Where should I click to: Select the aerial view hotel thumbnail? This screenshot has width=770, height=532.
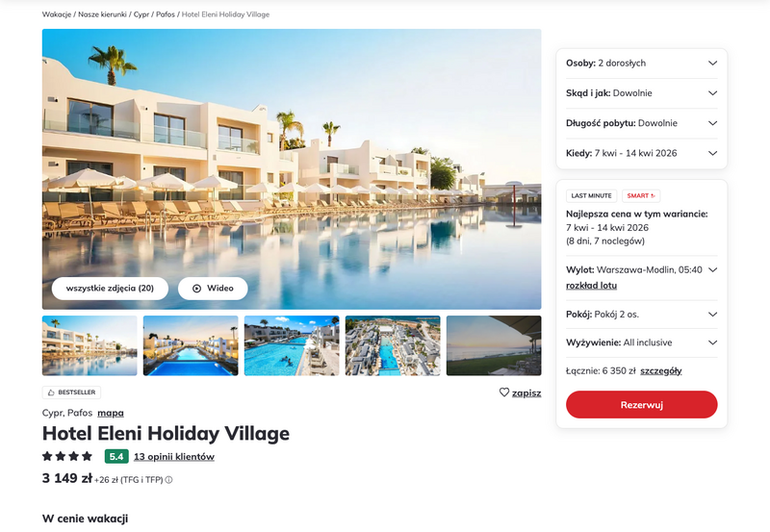[393, 345]
